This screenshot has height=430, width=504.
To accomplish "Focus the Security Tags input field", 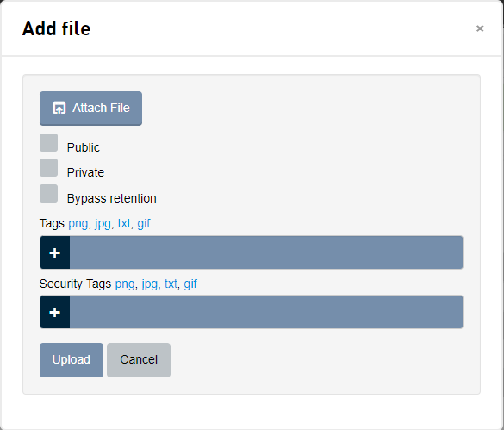I will tap(266, 312).
